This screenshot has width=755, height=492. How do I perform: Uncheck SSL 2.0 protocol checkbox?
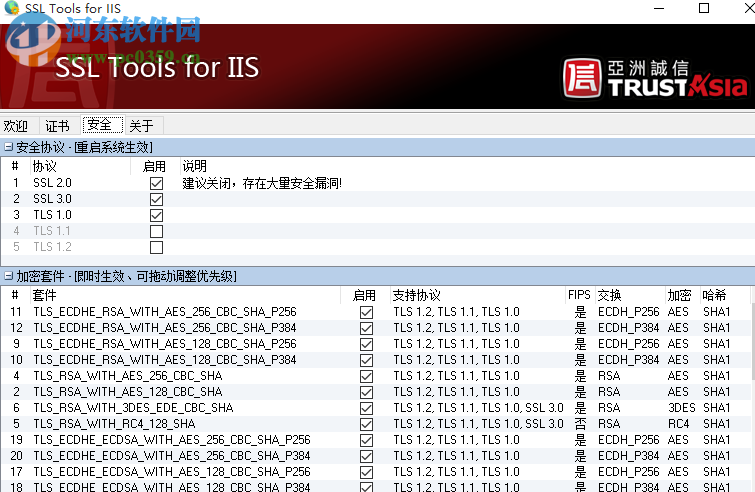[x=156, y=183]
